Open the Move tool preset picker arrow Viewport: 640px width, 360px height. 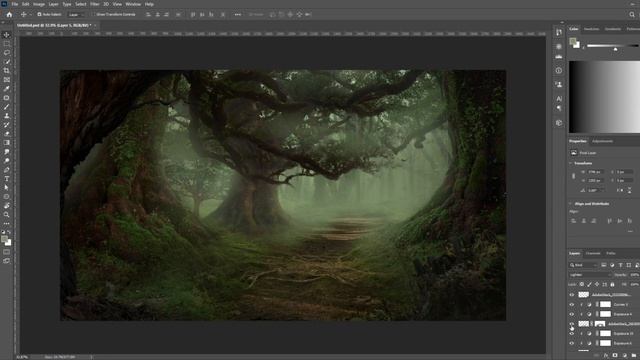coord(31,14)
